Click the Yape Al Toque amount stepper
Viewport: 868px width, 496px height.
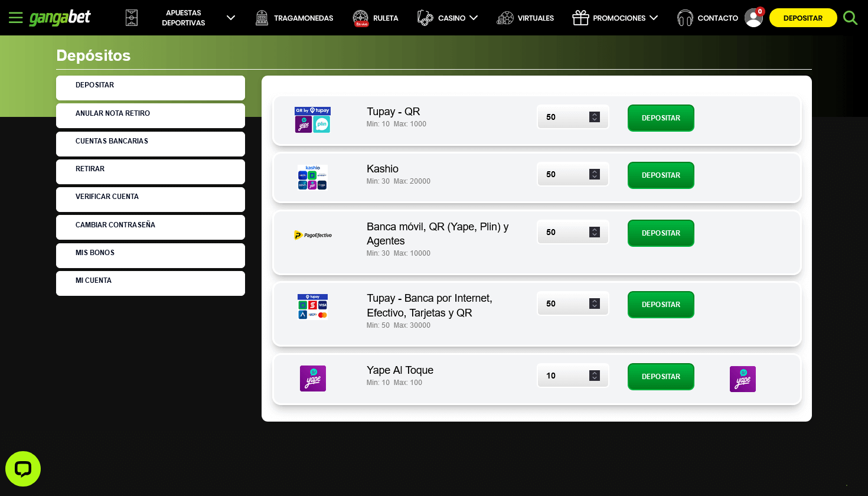click(x=595, y=376)
